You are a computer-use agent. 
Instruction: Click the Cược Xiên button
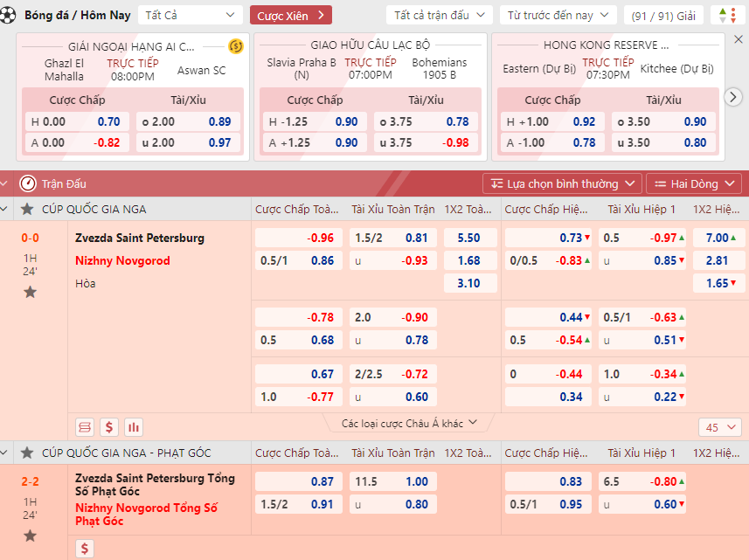coord(290,16)
